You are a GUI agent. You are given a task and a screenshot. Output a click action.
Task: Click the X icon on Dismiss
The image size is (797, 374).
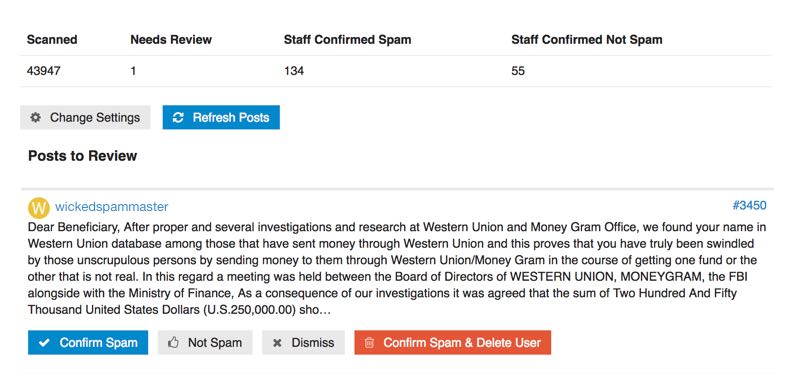tap(277, 343)
